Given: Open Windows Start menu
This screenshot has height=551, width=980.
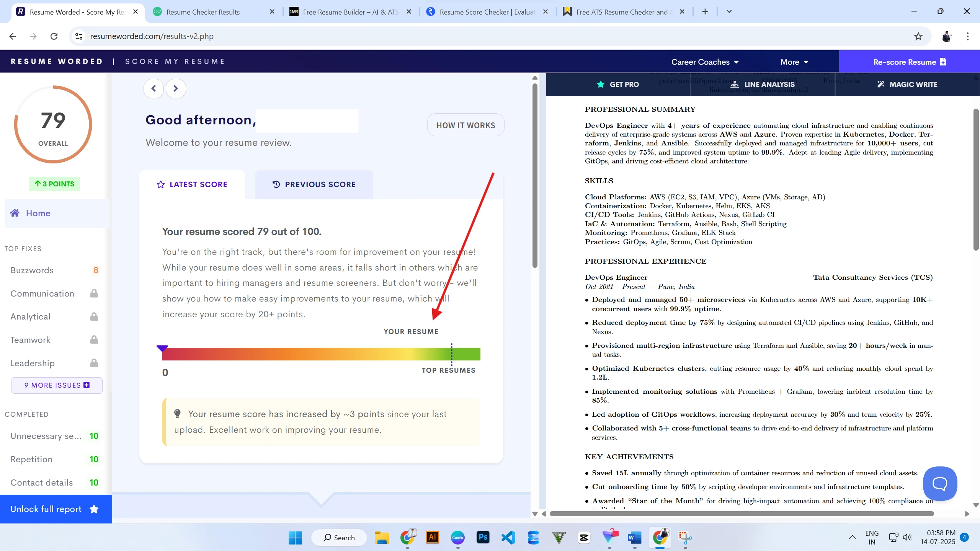Looking at the screenshot, I should pos(295,538).
